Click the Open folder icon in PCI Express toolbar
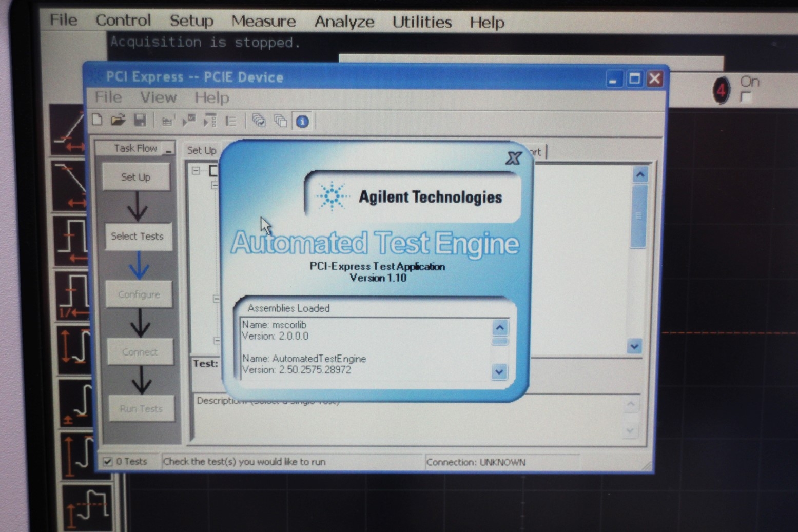The image size is (798, 532). [118, 120]
